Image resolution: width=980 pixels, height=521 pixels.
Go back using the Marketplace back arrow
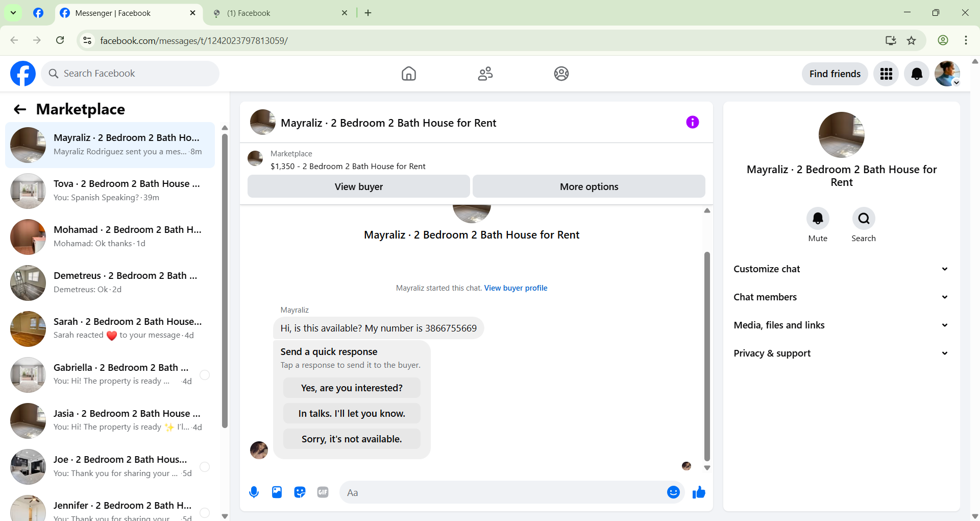coord(20,109)
